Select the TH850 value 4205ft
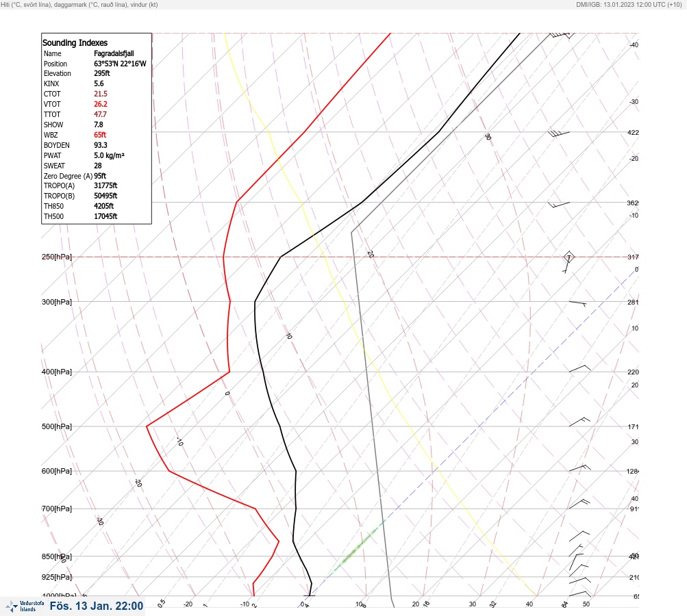Screen dimensions: 687x616 [x=104, y=206]
